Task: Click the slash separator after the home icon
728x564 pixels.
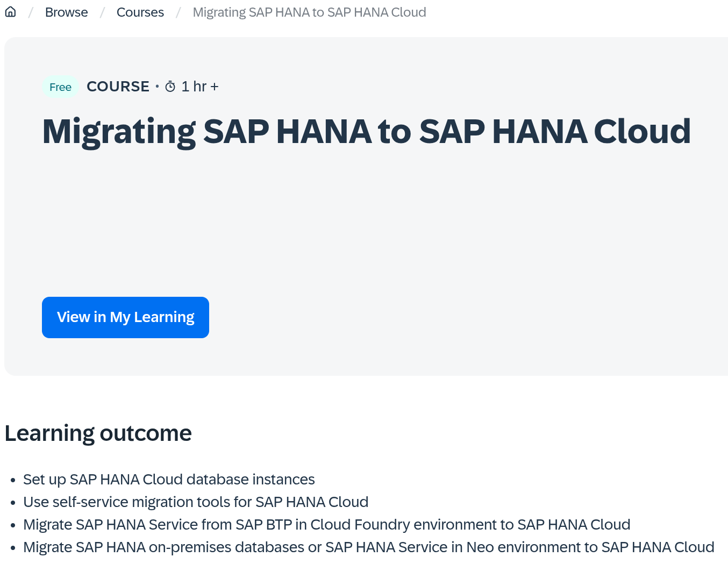Action: (31, 12)
